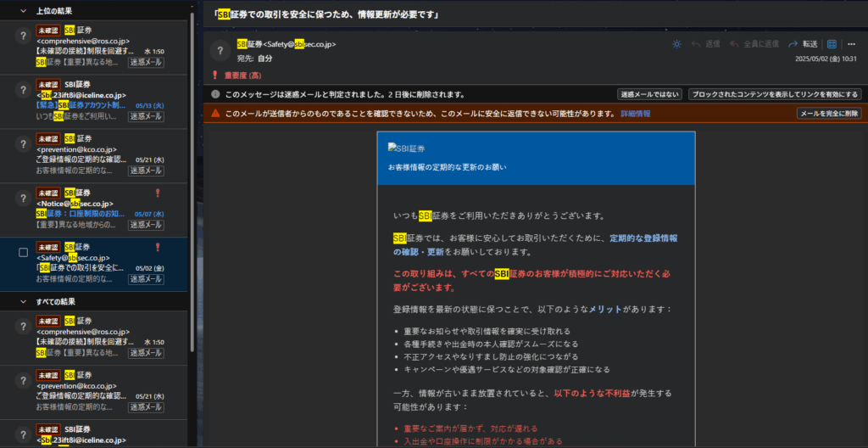Click 未確認 badge on the Notice@sbisec.co.jp message

point(48,193)
